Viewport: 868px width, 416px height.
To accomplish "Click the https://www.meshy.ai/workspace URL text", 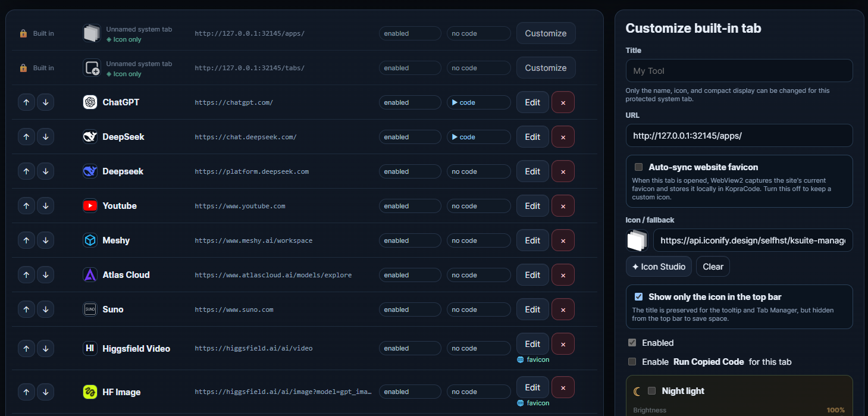I will (253, 240).
